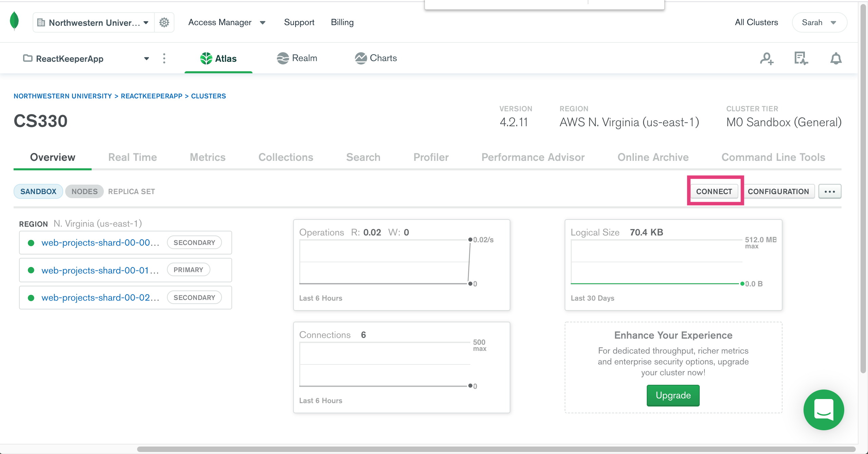Open the Realm product tab
The width and height of the screenshot is (868, 454).
click(x=297, y=58)
